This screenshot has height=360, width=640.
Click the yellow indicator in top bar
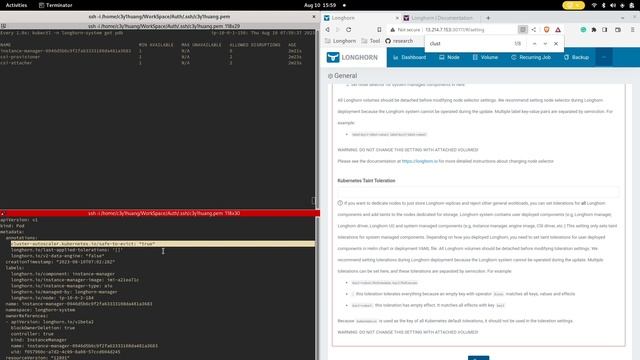click(x=573, y=5)
